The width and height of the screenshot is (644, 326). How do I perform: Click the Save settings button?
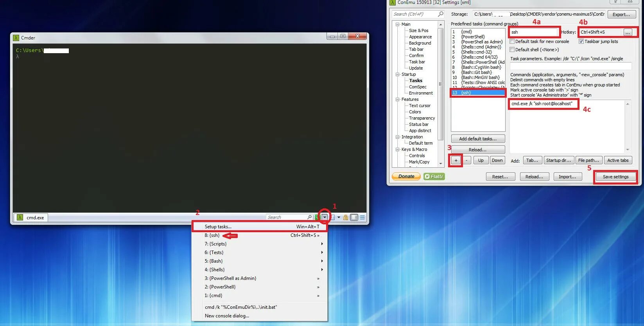(615, 177)
